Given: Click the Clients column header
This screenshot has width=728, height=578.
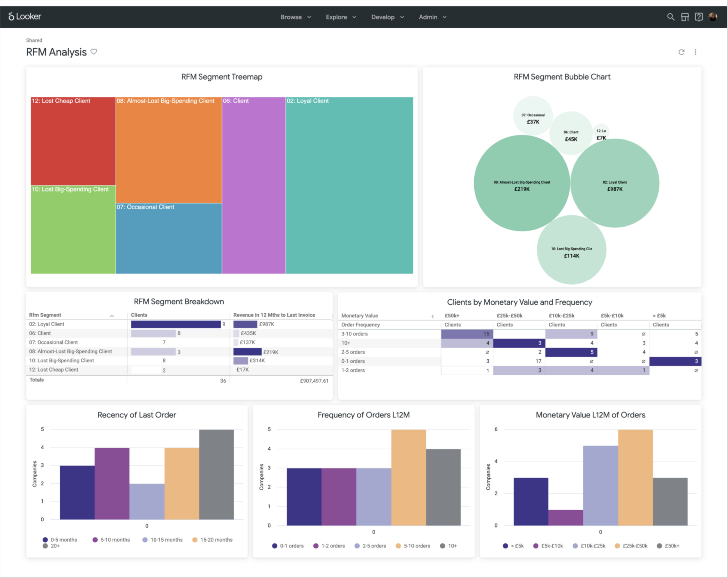Looking at the screenshot, I should [x=139, y=315].
